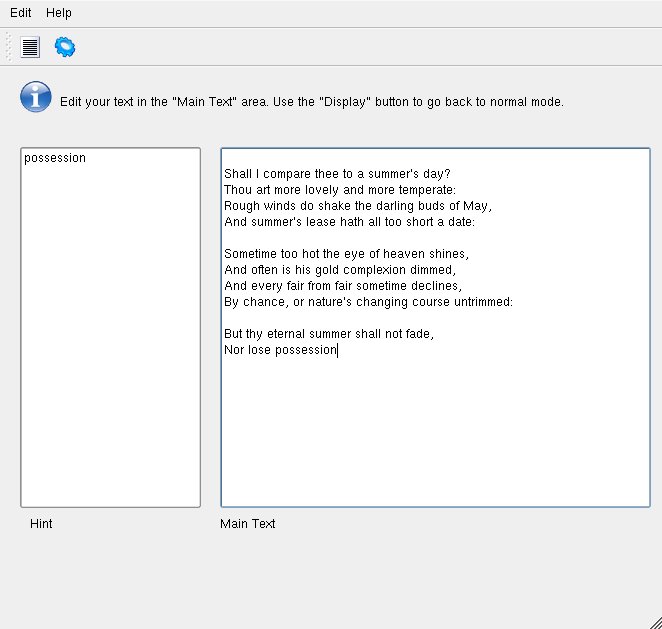Click the blue gear settings icon

(65, 47)
